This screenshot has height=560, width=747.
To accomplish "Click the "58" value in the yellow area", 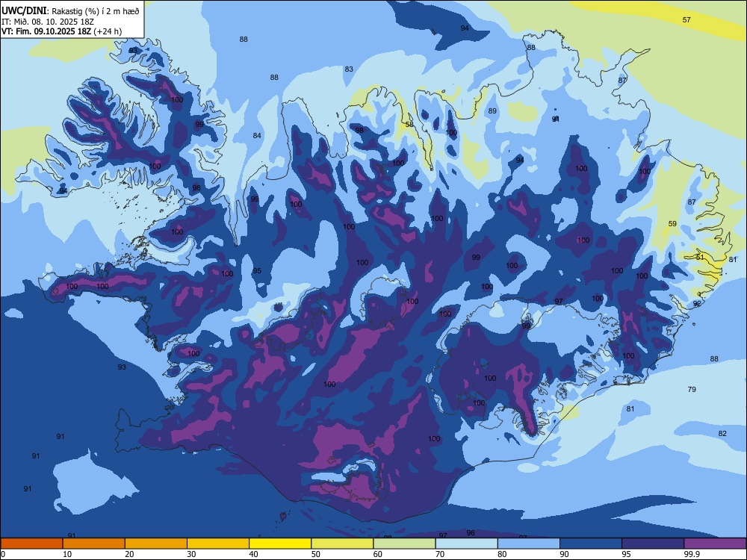I will pos(409,125).
